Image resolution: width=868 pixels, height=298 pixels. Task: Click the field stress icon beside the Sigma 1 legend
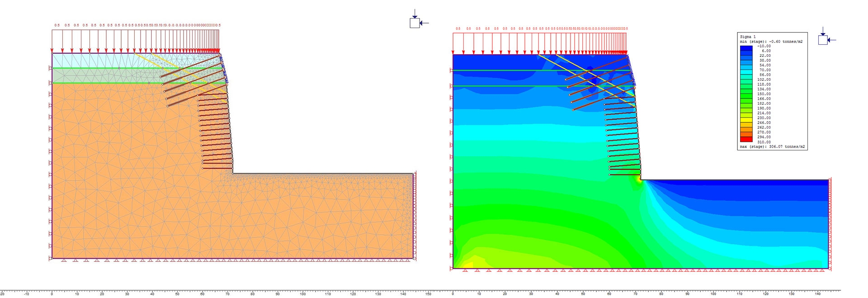click(823, 40)
